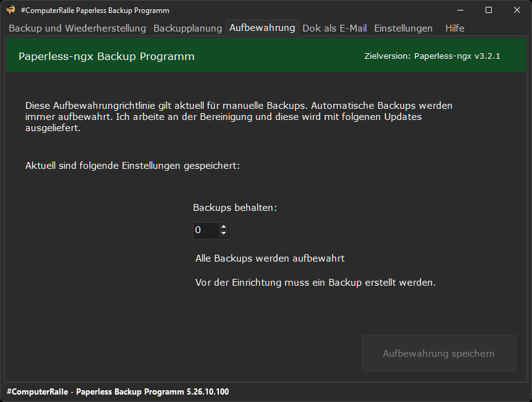Click the Zielversion Paperless-ngx v3.2.1 label
Viewport: 532px width, 402px height.
pos(432,56)
